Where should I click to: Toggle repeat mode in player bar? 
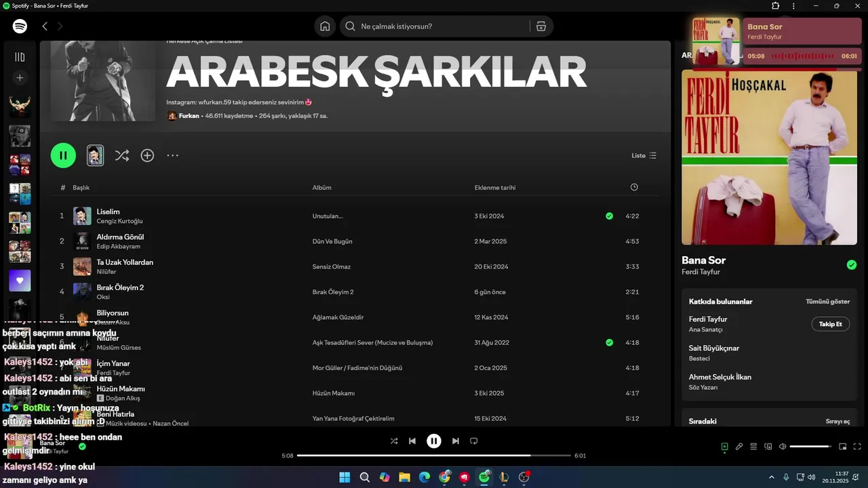coord(474,441)
